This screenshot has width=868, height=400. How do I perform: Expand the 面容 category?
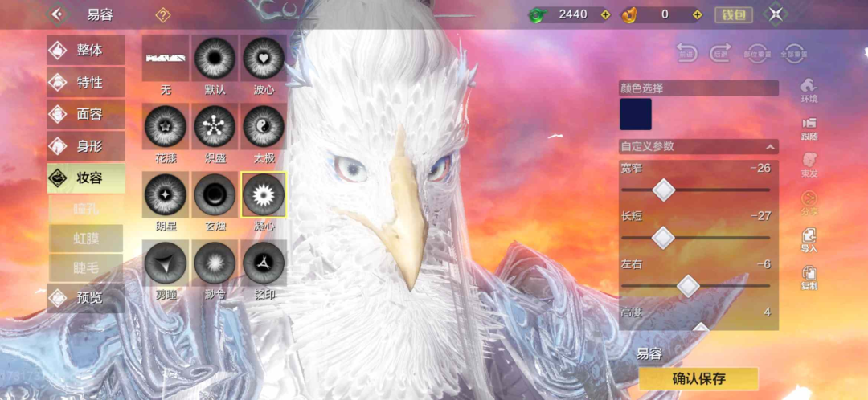click(x=86, y=115)
